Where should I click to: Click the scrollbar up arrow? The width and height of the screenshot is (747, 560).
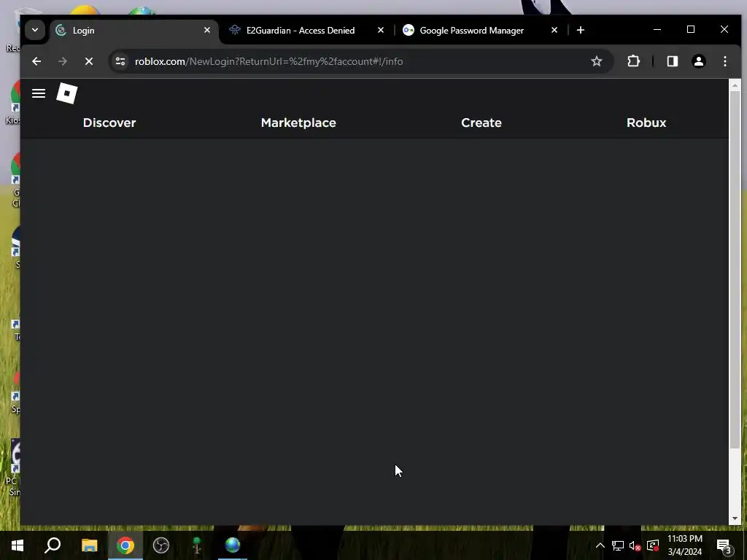tap(735, 86)
